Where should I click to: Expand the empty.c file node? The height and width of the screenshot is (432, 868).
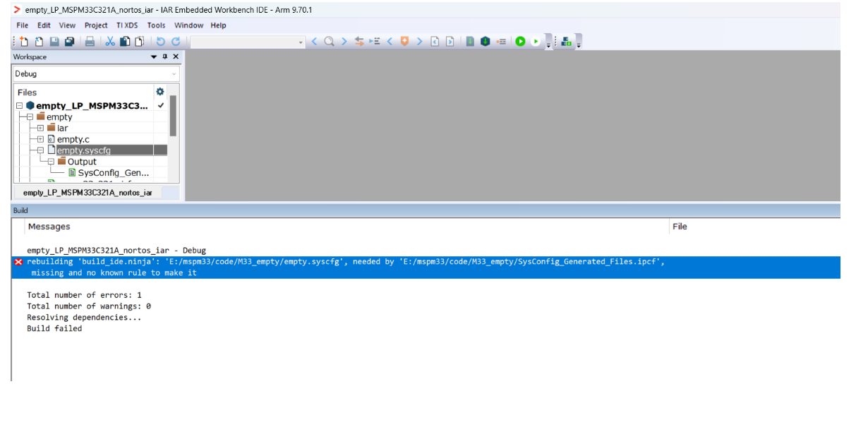coord(40,139)
